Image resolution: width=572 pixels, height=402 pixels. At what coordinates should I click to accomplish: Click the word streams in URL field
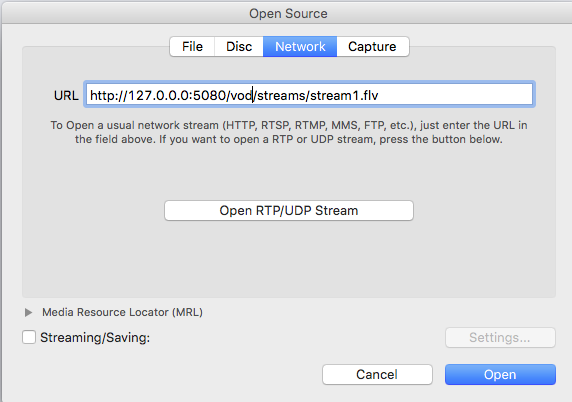point(281,96)
